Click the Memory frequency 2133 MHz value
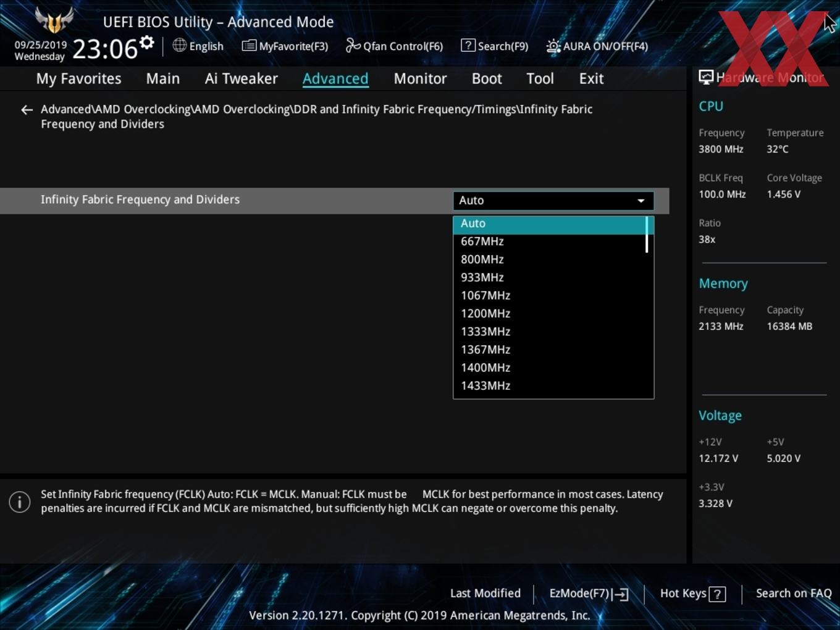This screenshot has width=840, height=630. click(x=721, y=327)
